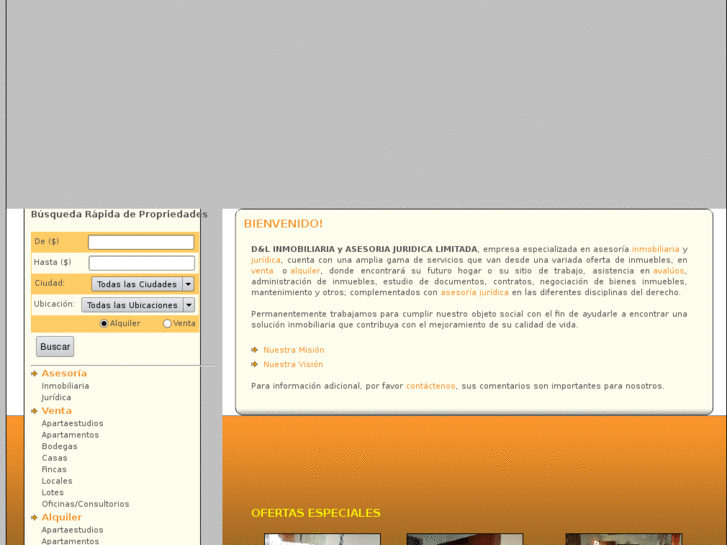Click the arrow bullet beside Nuestra Visión
The image size is (727, 545).
click(x=254, y=365)
